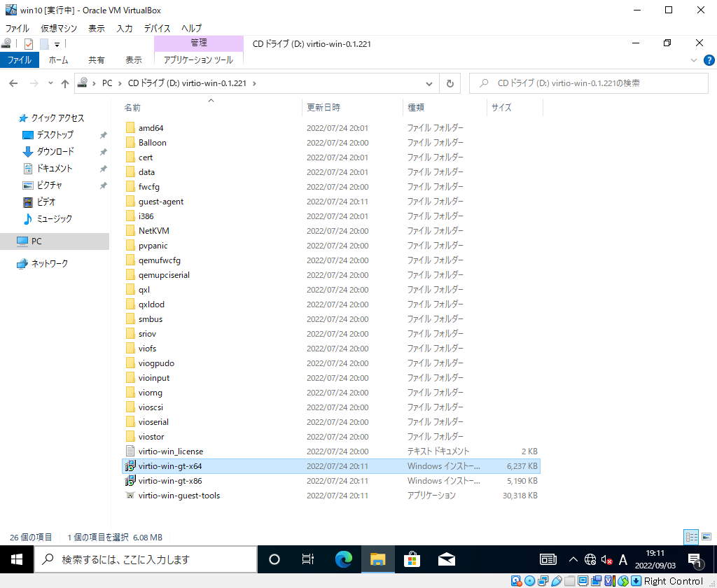Select the virtio-win_license text document icon
Image resolution: width=717 pixels, height=588 pixels.
tap(130, 451)
